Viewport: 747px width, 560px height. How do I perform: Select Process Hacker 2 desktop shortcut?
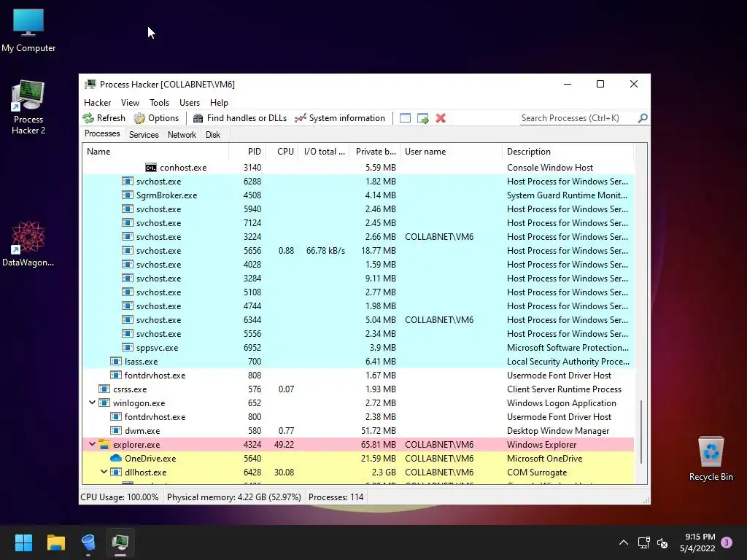click(x=28, y=108)
